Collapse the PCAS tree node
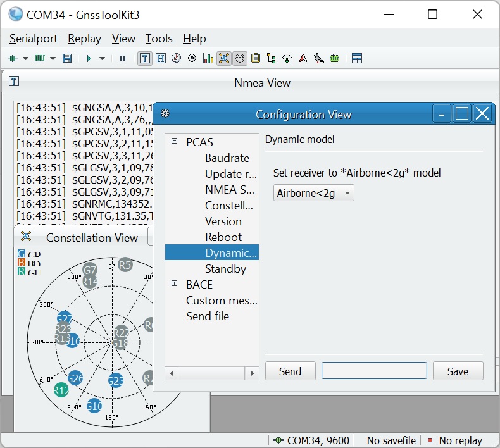The width and height of the screenshot is (500, 448). point(174,141)
